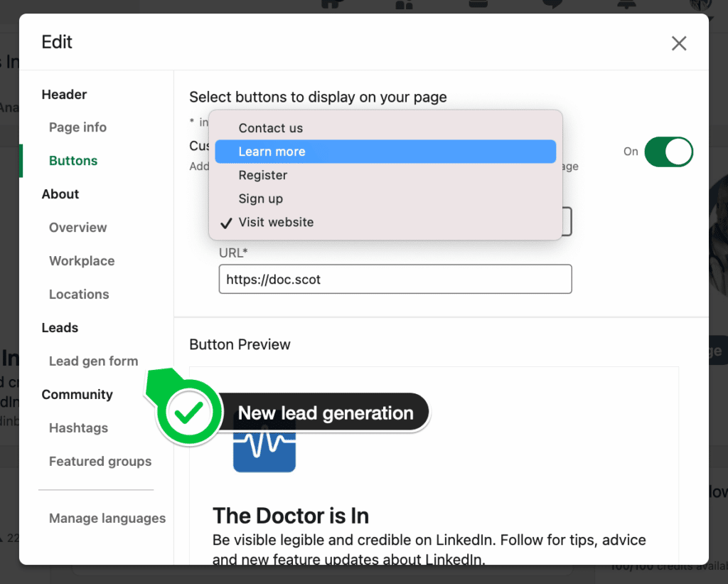Screen dimensions: 728x584
Task: Open the Overview section
Action: 78,228
